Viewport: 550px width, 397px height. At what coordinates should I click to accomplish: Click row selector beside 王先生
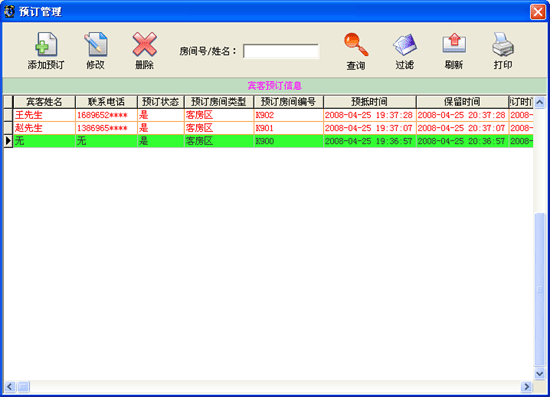pyautogui.click(x=8, y=115)
